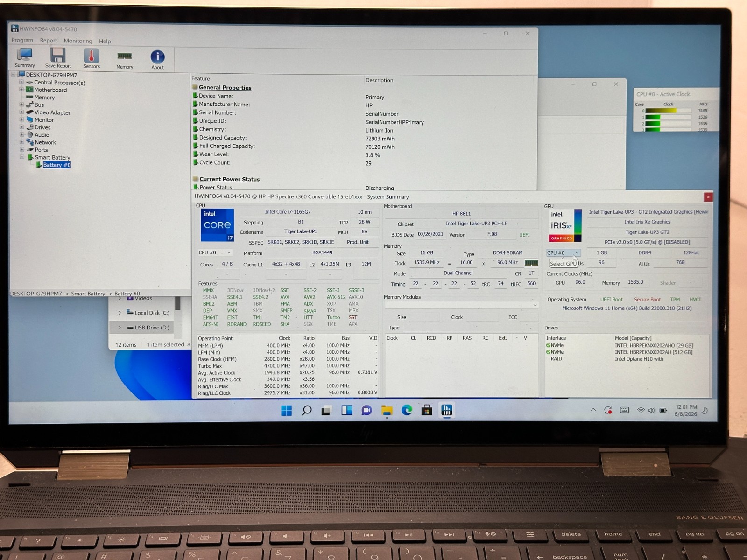Click the Core 0 clock bar
This screenshot has width=747, height=560.
668,111
